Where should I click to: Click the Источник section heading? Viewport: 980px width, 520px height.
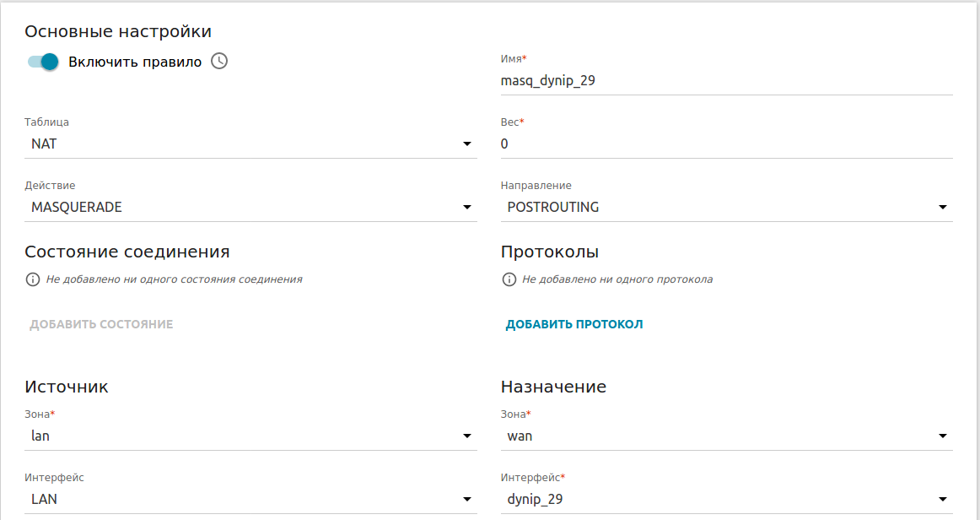(67, 387)
